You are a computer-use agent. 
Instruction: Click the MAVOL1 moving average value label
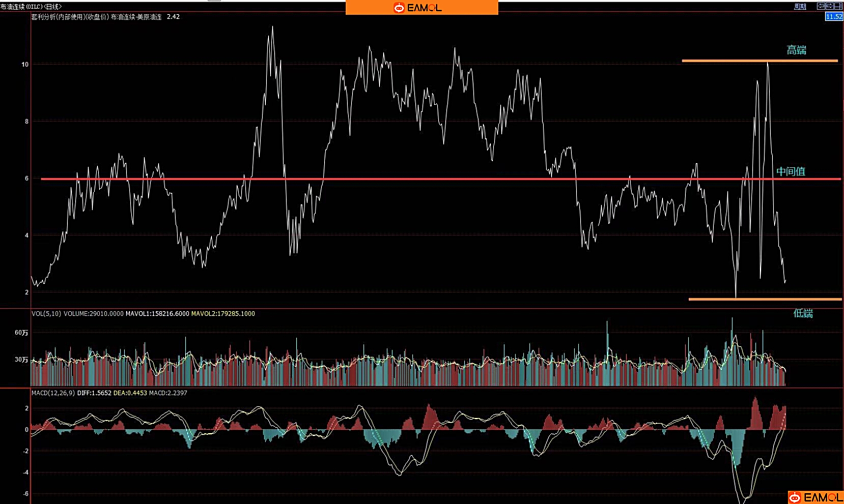coord(157,314)
